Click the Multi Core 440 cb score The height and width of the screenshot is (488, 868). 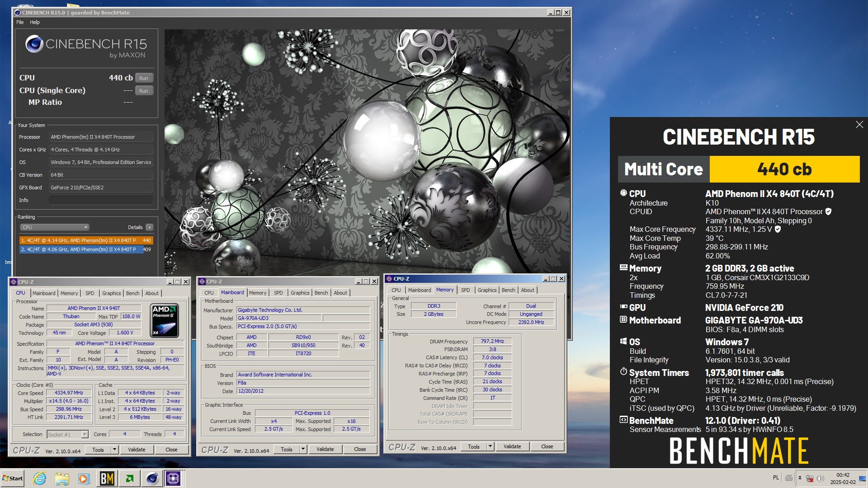coord(784,169)
